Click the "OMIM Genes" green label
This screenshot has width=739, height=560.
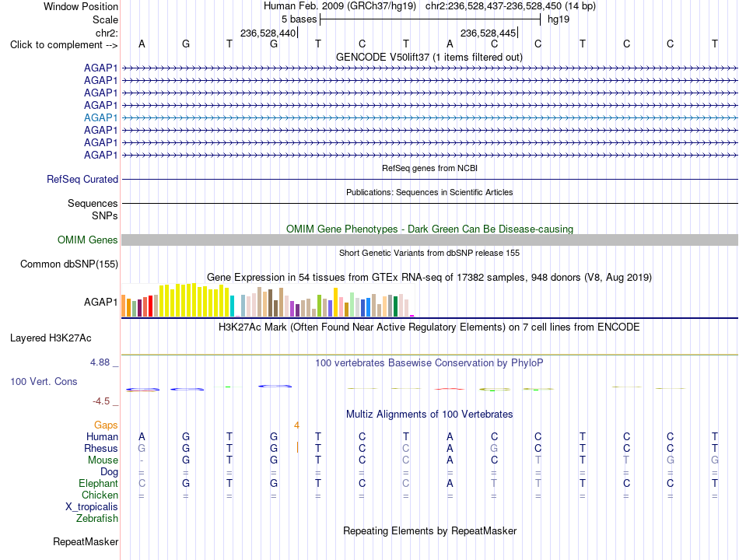point(87,240)
